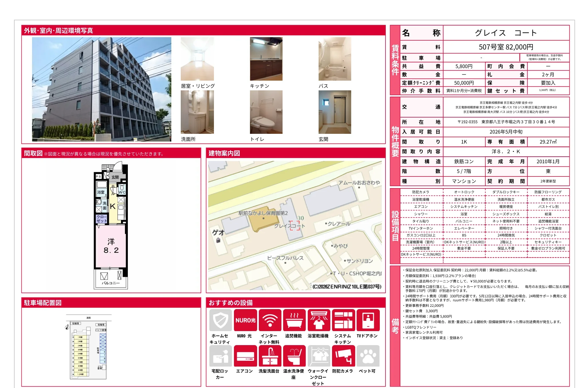This screenshot has height=388, width=588.
Task: Click the NURO光 icon
Action: pos(245,320)
